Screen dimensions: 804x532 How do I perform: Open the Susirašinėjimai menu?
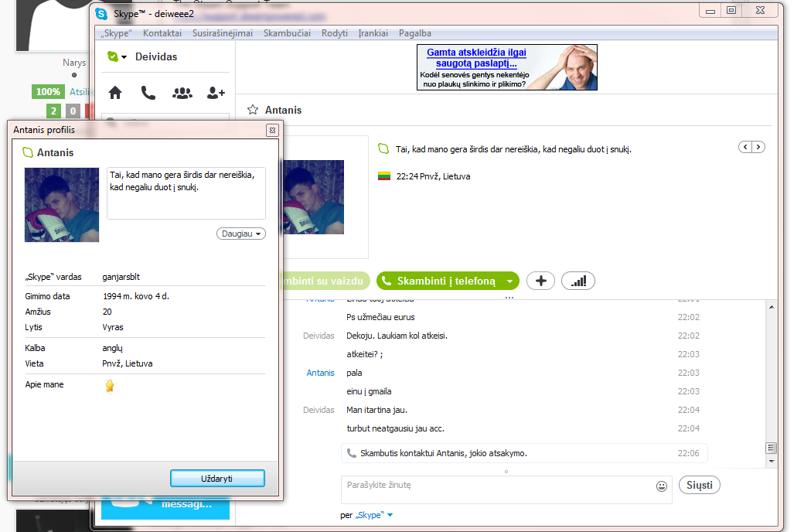pos(223,33)
